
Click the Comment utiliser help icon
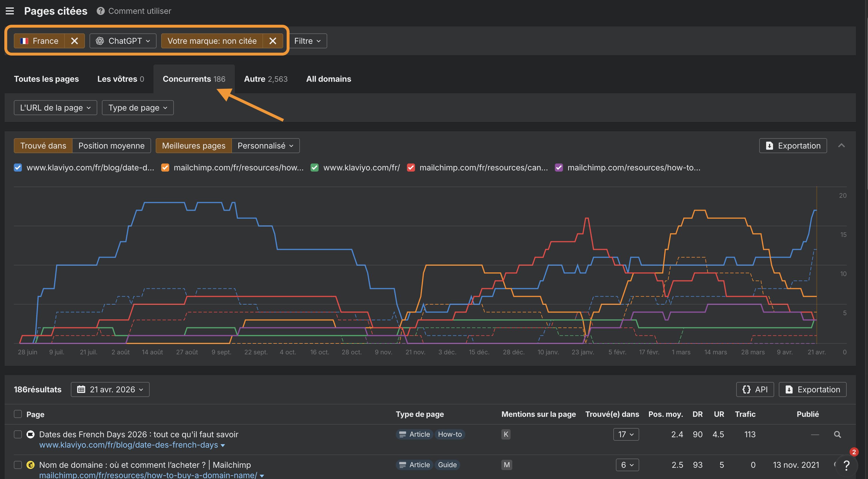click(x=100, y=11)
